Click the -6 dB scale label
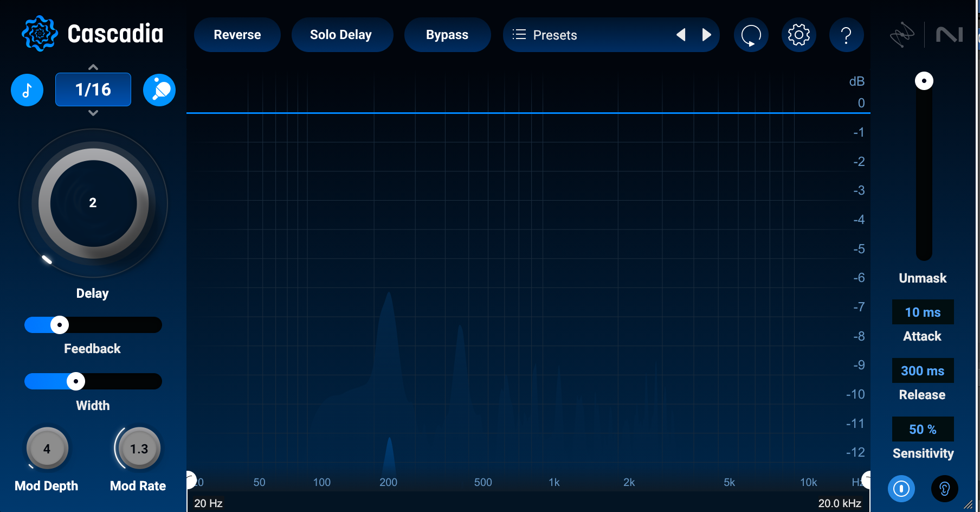The width and height of the screenshot is (980, 512). (859, 278)
